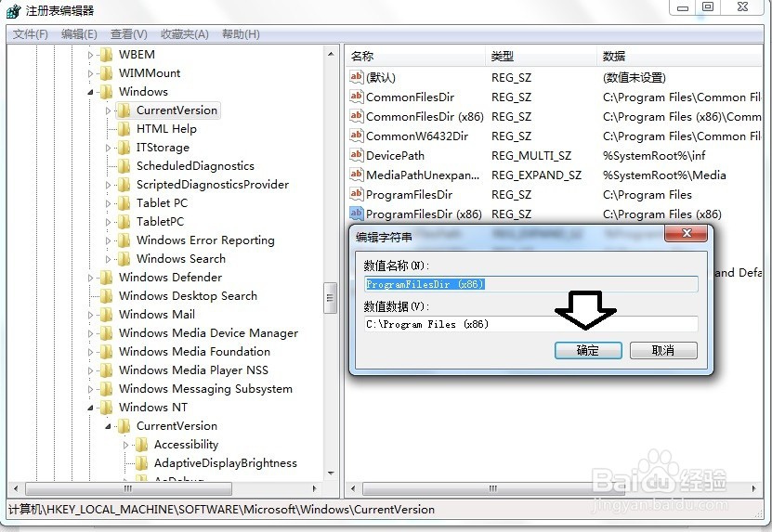The width and height of the screenshot is (772, 532).
Task: Click the Accessibility folder icon
Action: coord(141,445)
